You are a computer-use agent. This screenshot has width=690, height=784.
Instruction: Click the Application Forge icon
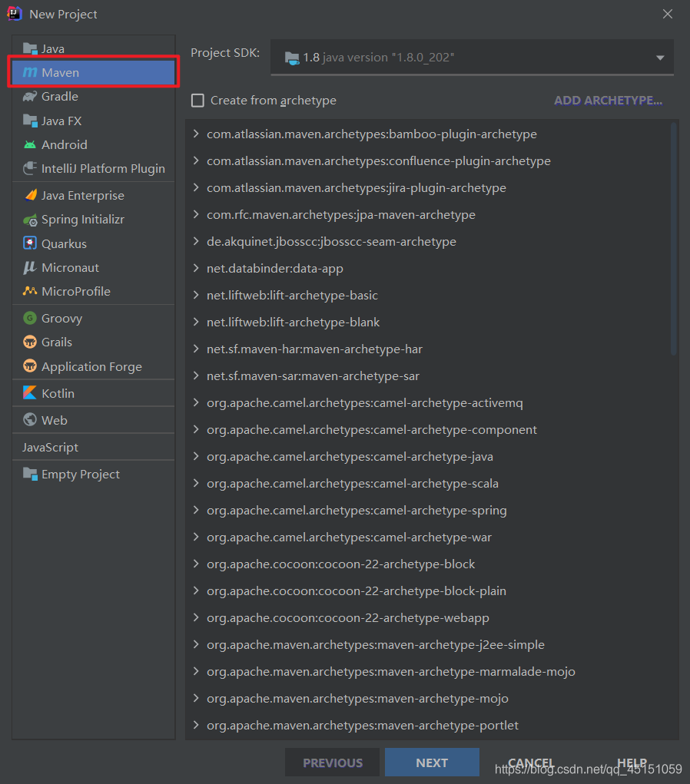[30, 366]
